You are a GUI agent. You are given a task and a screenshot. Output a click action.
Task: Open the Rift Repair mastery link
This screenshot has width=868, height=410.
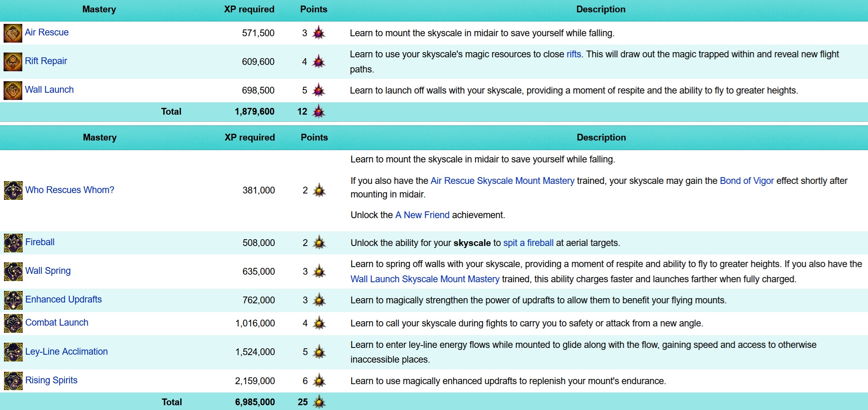46,61
